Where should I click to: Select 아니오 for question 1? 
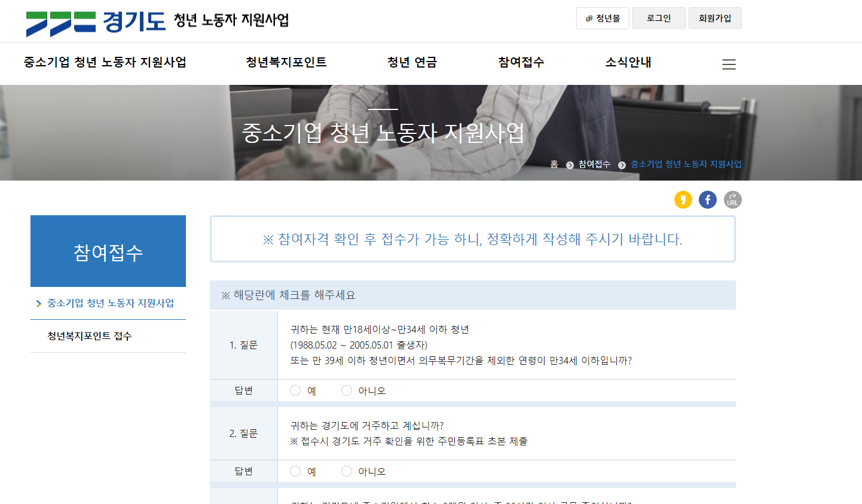click(347, 390)
